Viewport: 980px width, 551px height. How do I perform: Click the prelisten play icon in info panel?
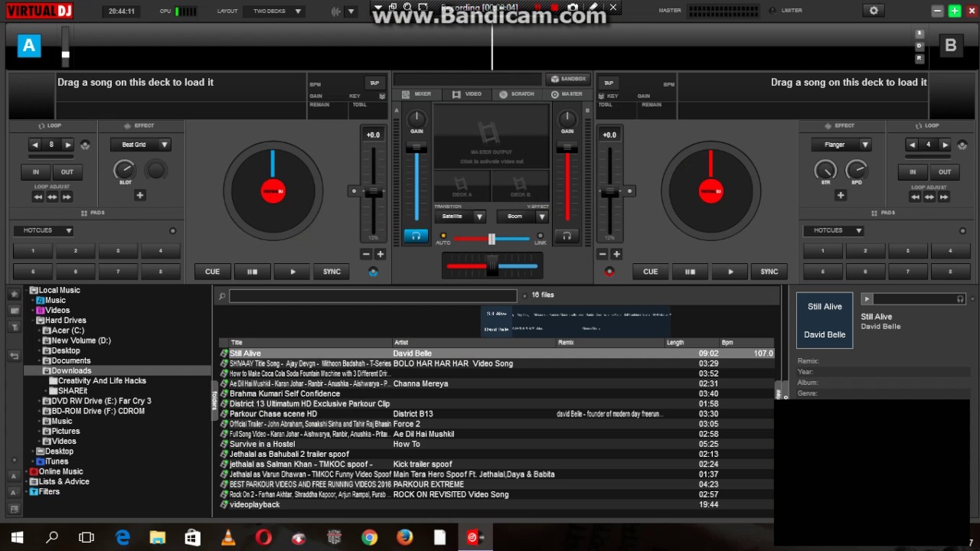tap(867, 299)
